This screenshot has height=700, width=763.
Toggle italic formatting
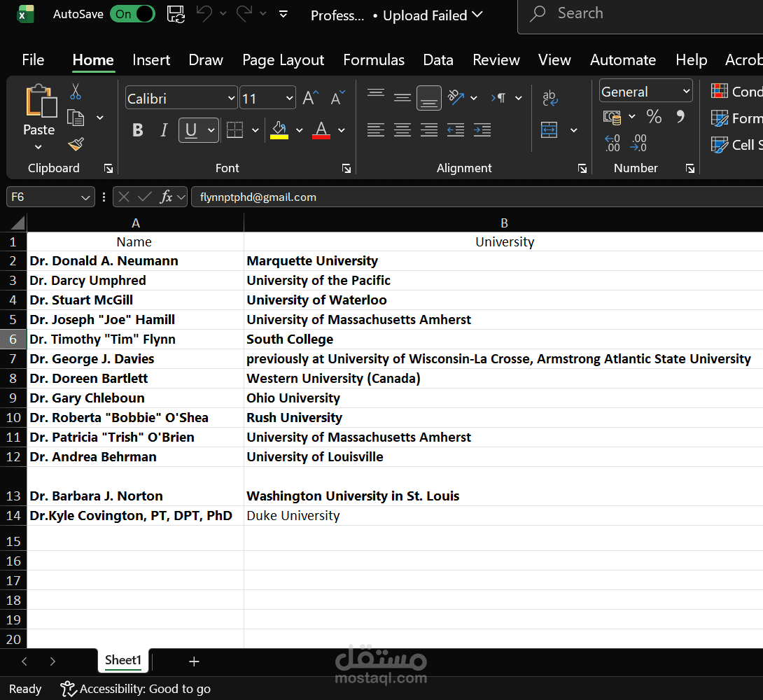pos(164,130)
